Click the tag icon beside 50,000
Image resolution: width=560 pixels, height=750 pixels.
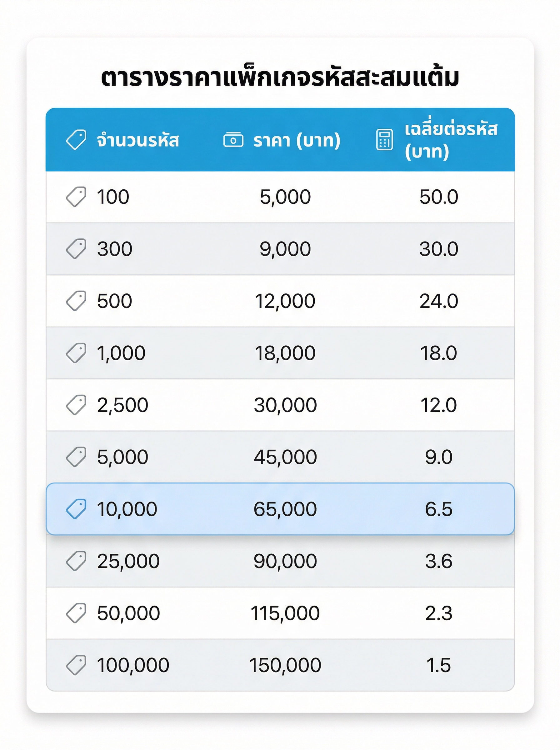point(76,613)
